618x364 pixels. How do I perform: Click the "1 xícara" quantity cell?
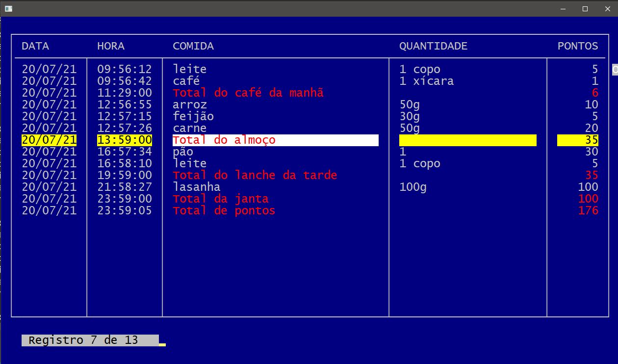tap(426, 81)
